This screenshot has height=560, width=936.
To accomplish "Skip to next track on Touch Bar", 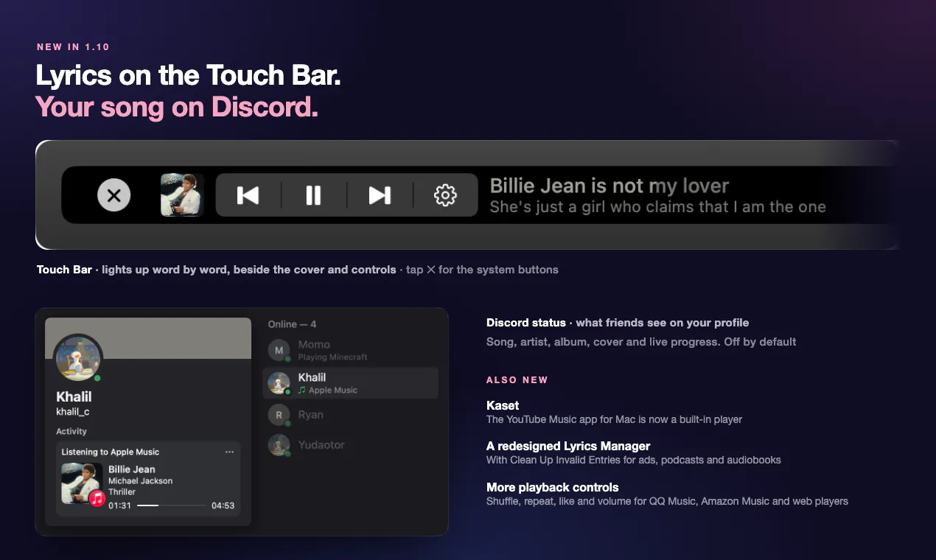I will point(380,195).
